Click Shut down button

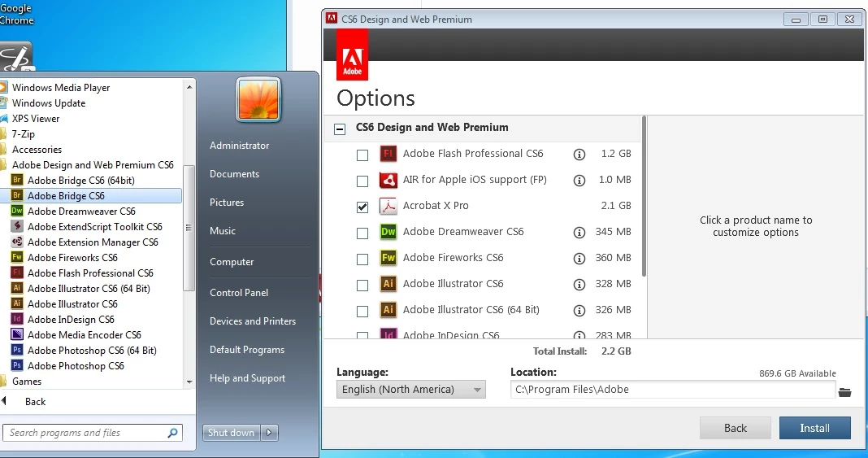point(232,433)
